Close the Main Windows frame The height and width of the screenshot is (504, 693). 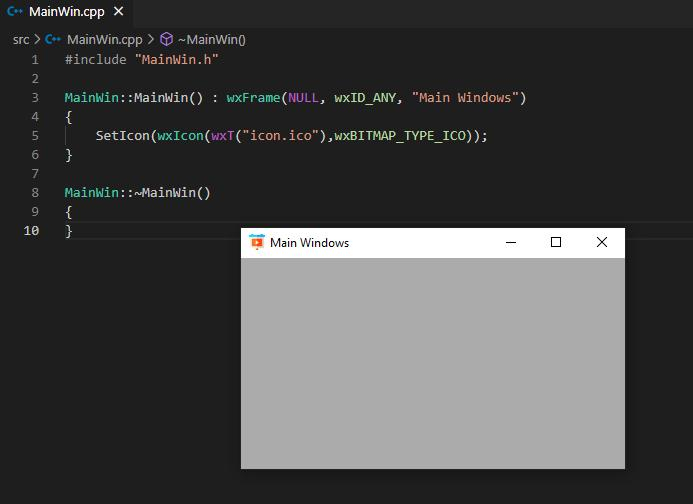point(601,242)
